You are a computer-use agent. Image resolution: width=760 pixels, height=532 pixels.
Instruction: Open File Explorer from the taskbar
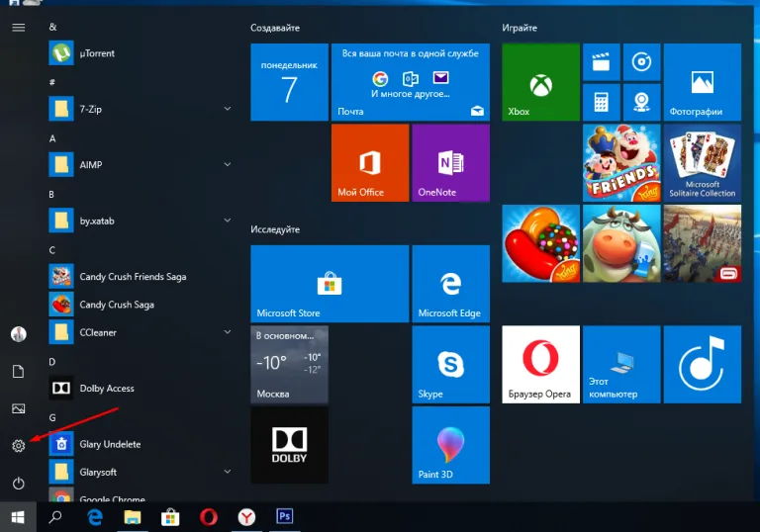133,517
